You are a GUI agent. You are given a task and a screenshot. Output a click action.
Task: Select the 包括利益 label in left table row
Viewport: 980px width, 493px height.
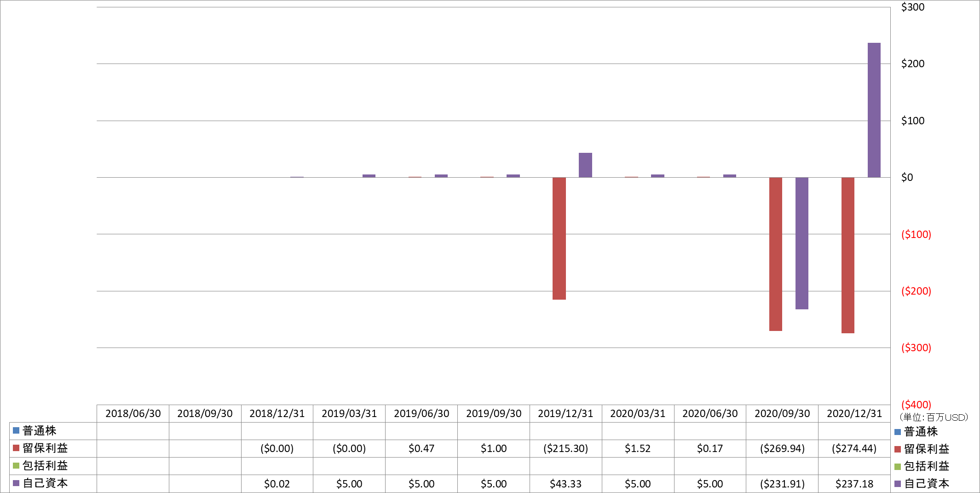[45, 466]
